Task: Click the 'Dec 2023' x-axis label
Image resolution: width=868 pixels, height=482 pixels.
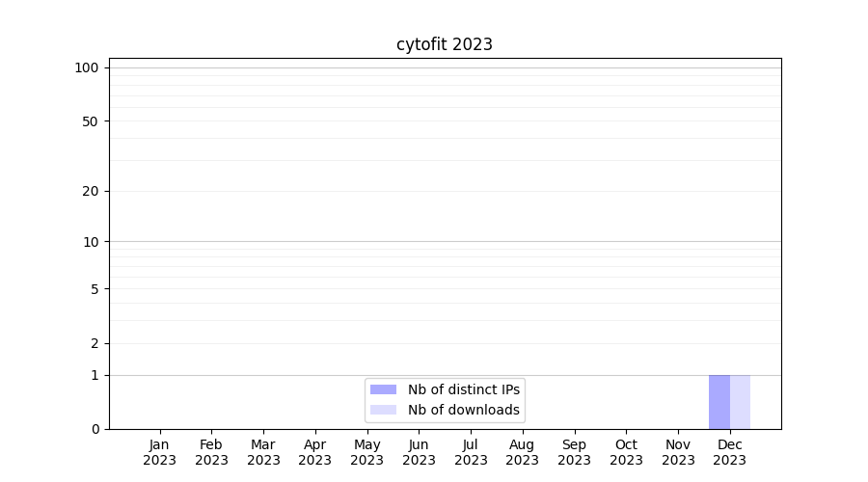Action: [x=730, y=452]
